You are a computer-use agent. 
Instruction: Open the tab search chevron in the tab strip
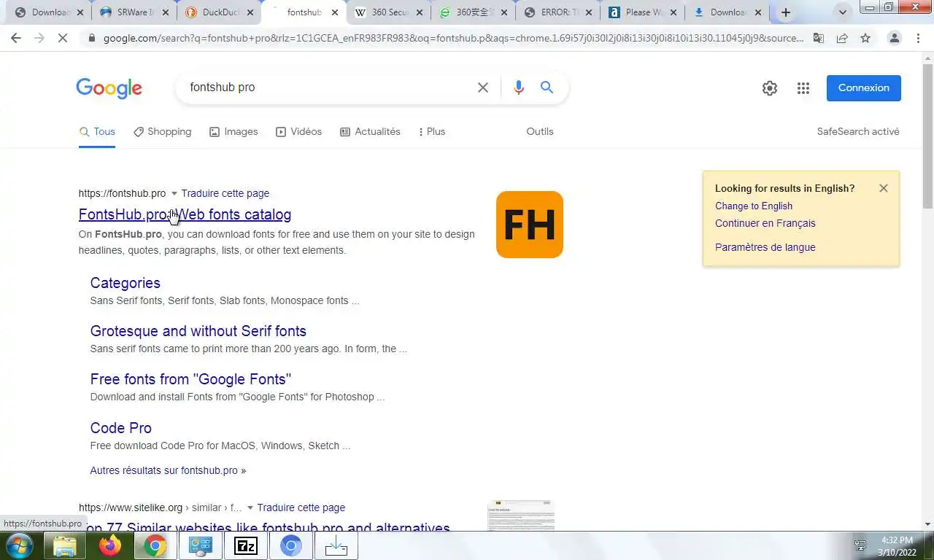click(843, 12)
